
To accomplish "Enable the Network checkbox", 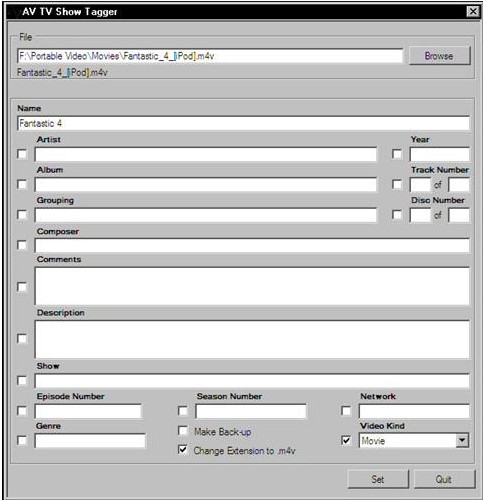I will 346,411.
